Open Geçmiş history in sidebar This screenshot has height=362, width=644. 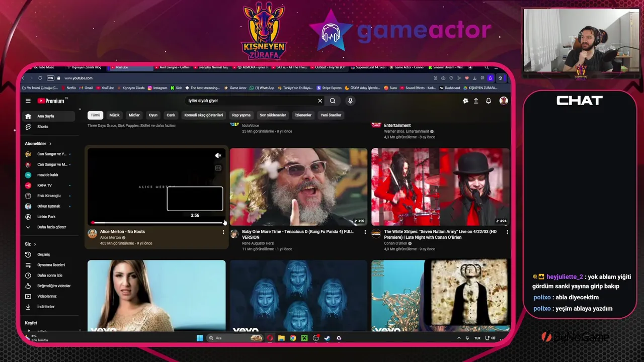(x=49, y=254)
